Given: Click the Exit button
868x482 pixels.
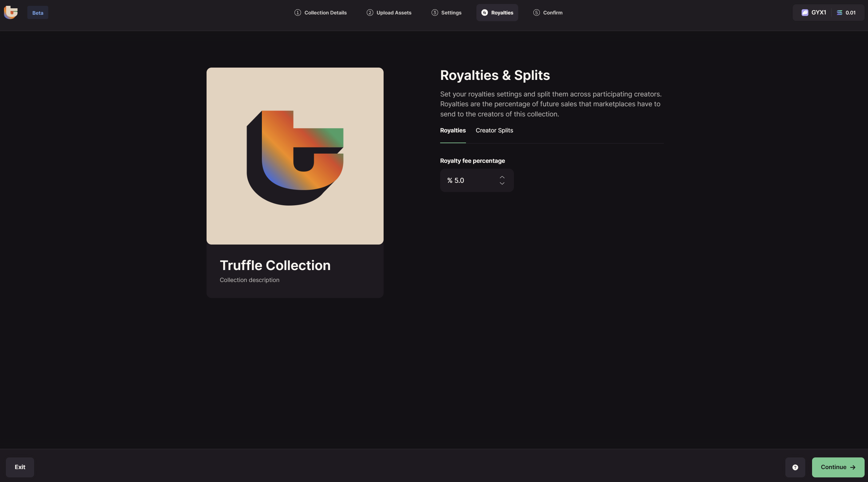Looking at the screenshot, I should (20, 467).
